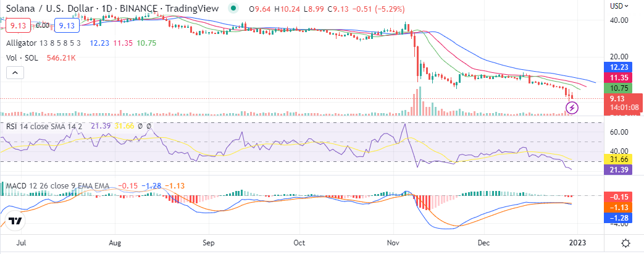Click the 60.00 RSI scale value
Image resolution: width=644 pixels, height=254 pixels.
tap(620, 132)
